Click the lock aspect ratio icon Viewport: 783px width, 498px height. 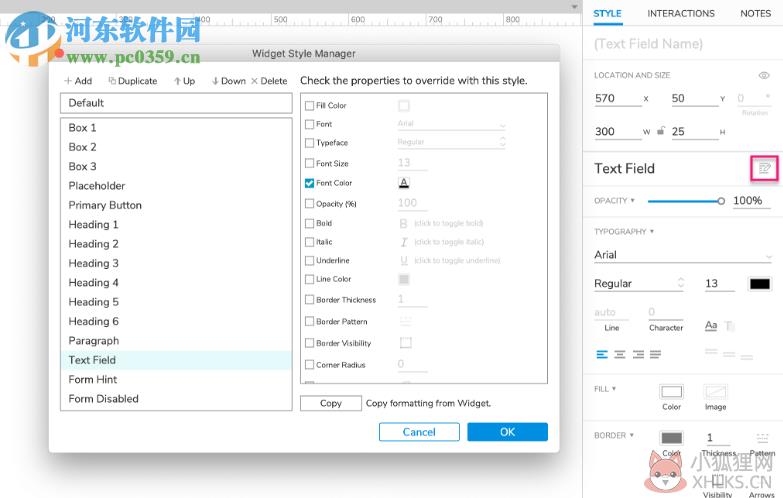pyautogui.click(x=661, y=131)
